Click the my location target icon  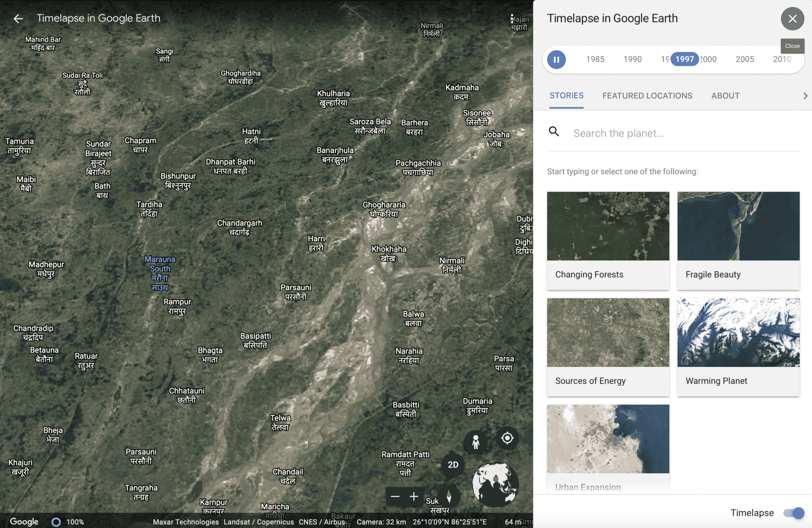(x=507, y=438)
